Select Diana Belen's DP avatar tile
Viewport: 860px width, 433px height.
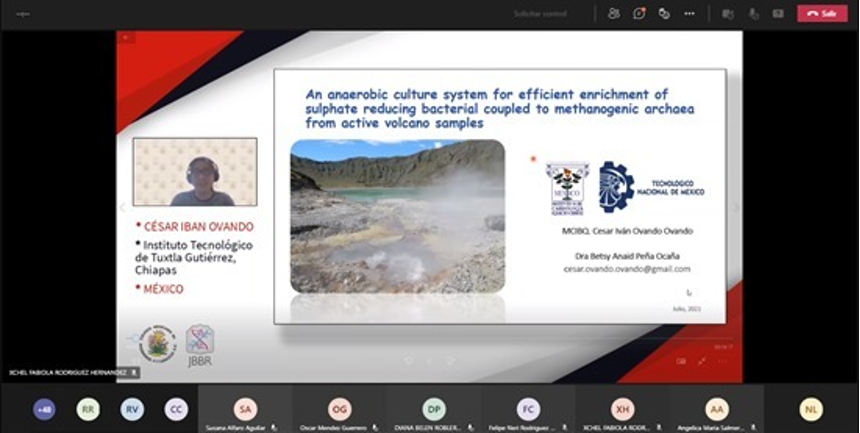[x=434, y=409]
